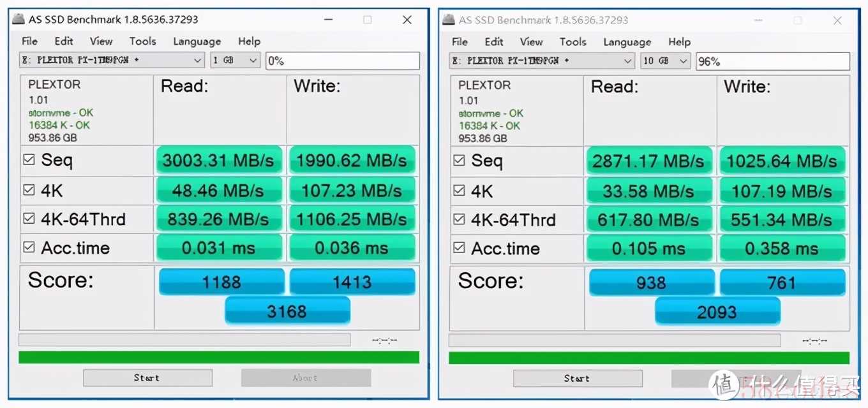The image size is (868, 408).
Task: Open Language menu in right window
Action: (x=627, y=42)
